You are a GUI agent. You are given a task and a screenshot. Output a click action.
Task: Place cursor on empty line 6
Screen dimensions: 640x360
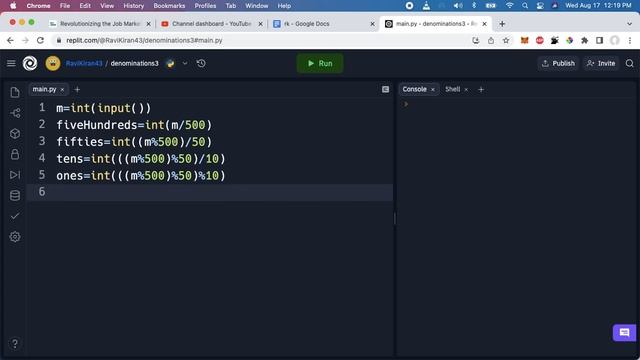(210, 192)
